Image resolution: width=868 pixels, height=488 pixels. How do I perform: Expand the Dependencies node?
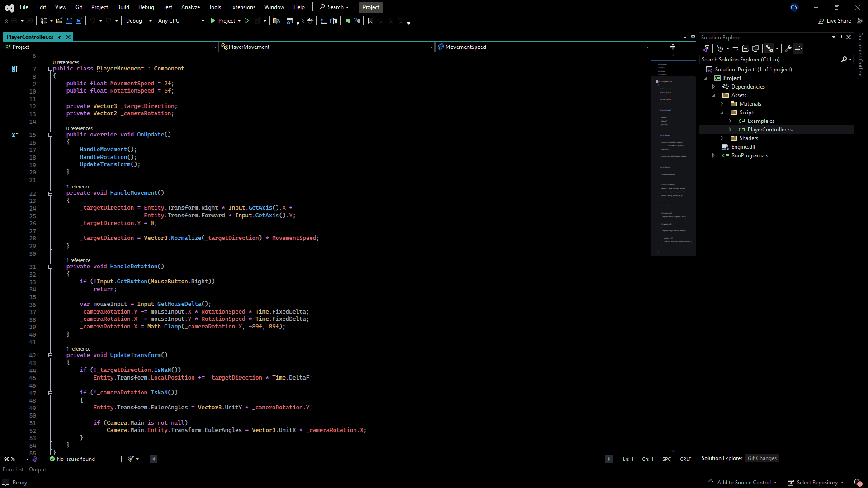point(714,87)
